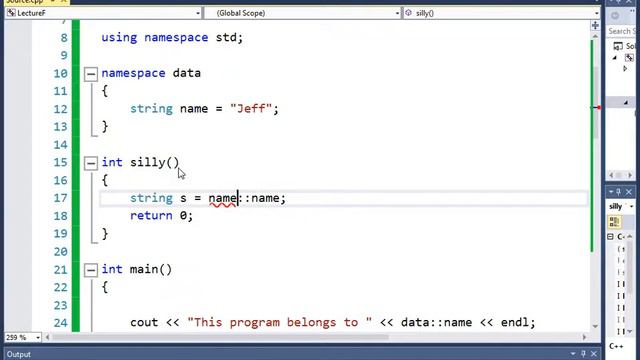Click the Solution Explorer back button
Image resolution: width=640 pixels, height=360 pixels.
(615, 16)
